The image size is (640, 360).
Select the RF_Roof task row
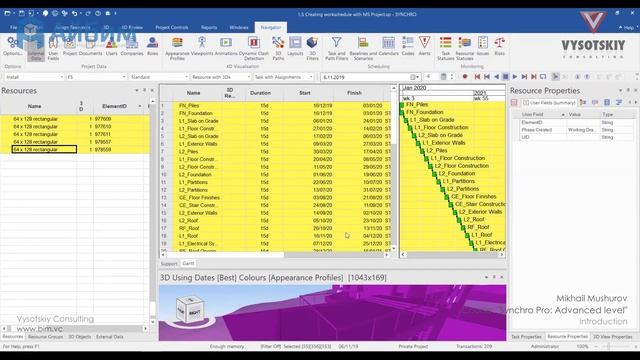pyautogui.click(x=275, y=228)
